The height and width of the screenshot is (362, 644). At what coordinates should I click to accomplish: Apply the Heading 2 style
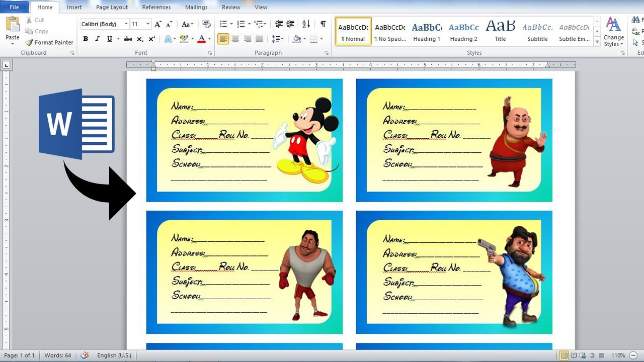pos(463,31)
